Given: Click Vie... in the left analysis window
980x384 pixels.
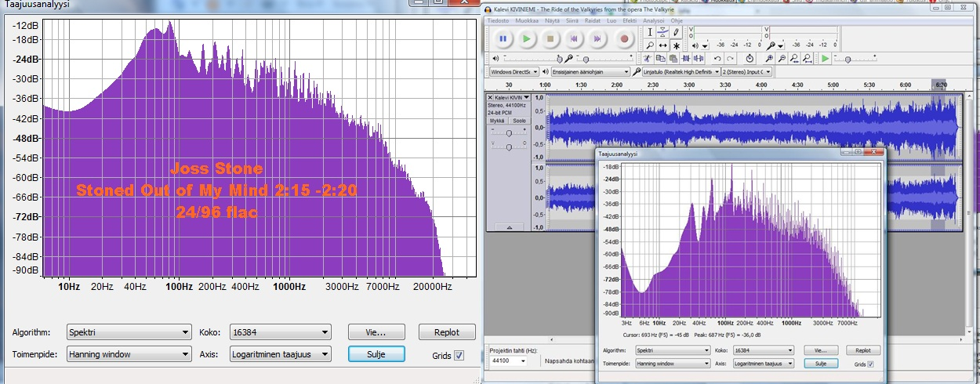Looking at the screenshot, I should tap(376, 331).
